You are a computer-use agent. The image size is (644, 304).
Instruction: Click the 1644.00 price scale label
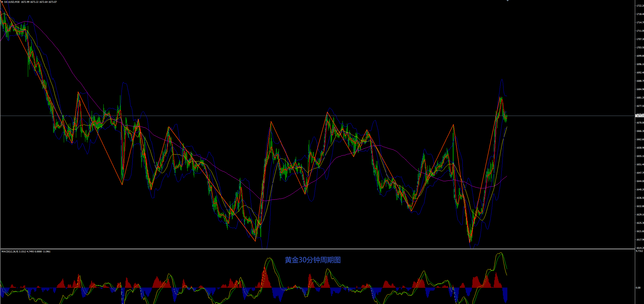640,181
